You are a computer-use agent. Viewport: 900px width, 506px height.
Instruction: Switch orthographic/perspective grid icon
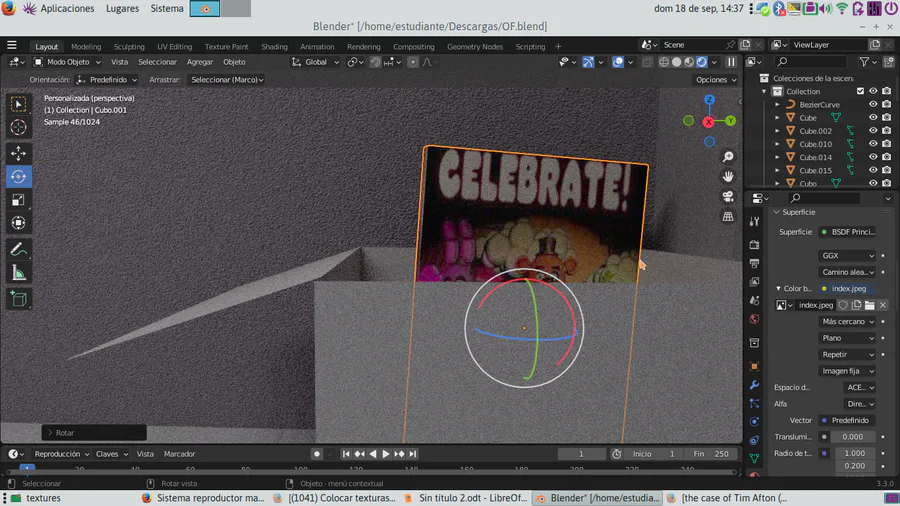728,217
